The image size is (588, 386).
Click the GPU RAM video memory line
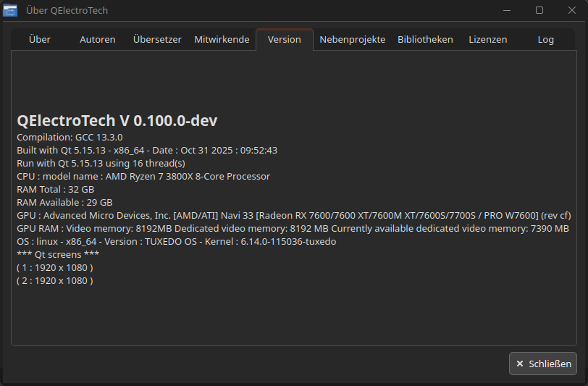[293, 229]
